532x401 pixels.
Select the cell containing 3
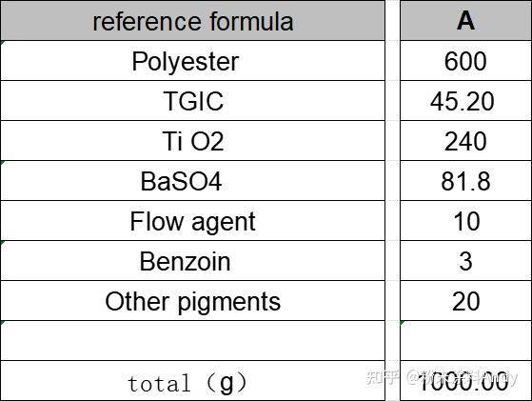click(x=465, y=261)
